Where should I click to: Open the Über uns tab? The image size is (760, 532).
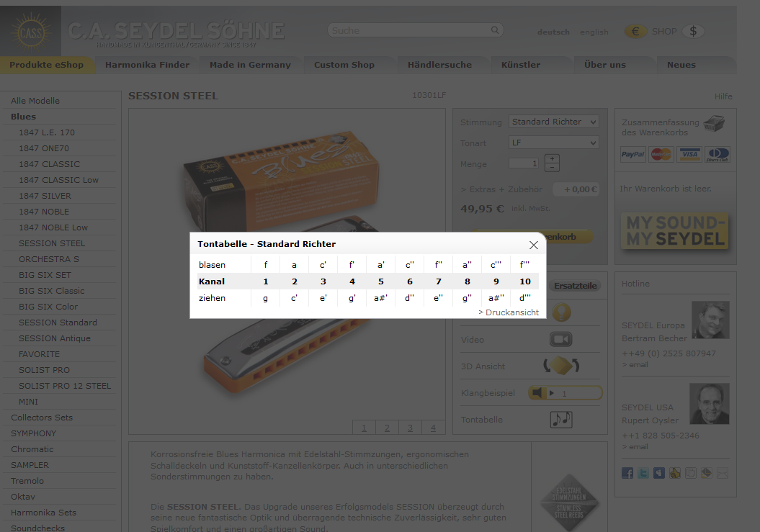click(605, 65)
